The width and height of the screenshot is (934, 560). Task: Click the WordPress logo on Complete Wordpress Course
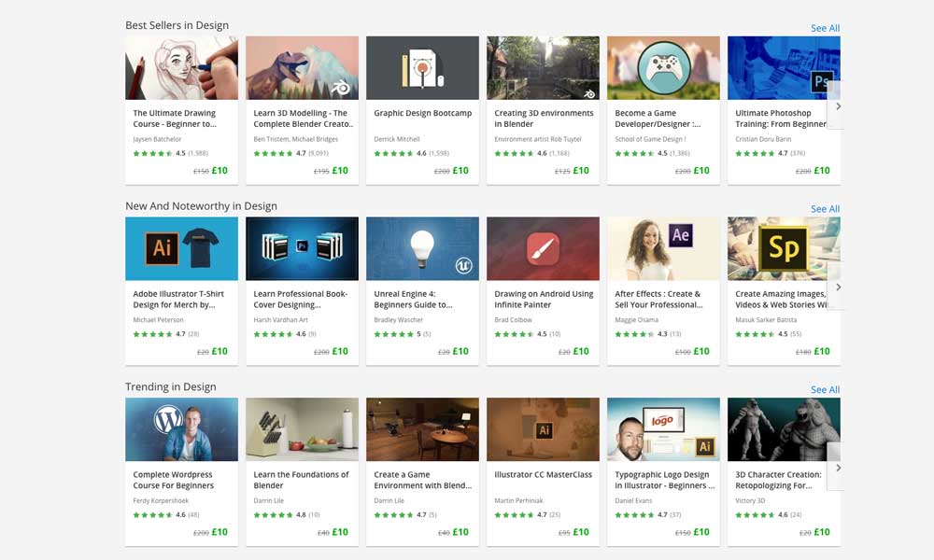(x=168, y=420)
